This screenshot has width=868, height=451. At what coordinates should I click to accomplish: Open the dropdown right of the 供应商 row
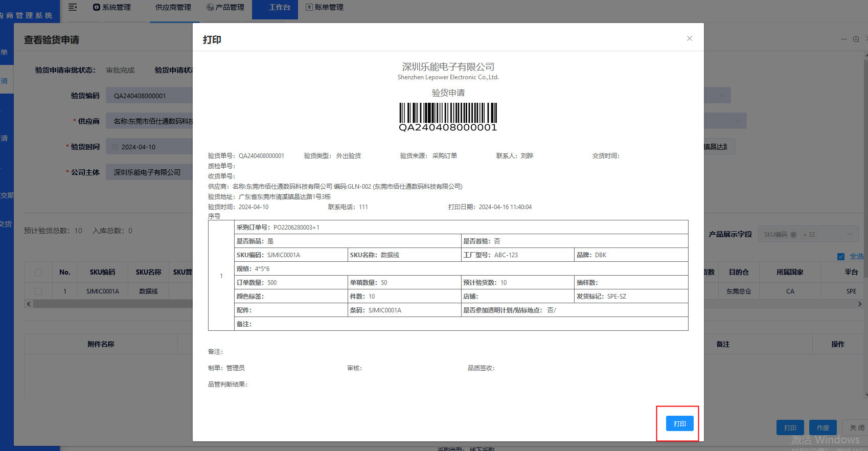tap(737, 121)
